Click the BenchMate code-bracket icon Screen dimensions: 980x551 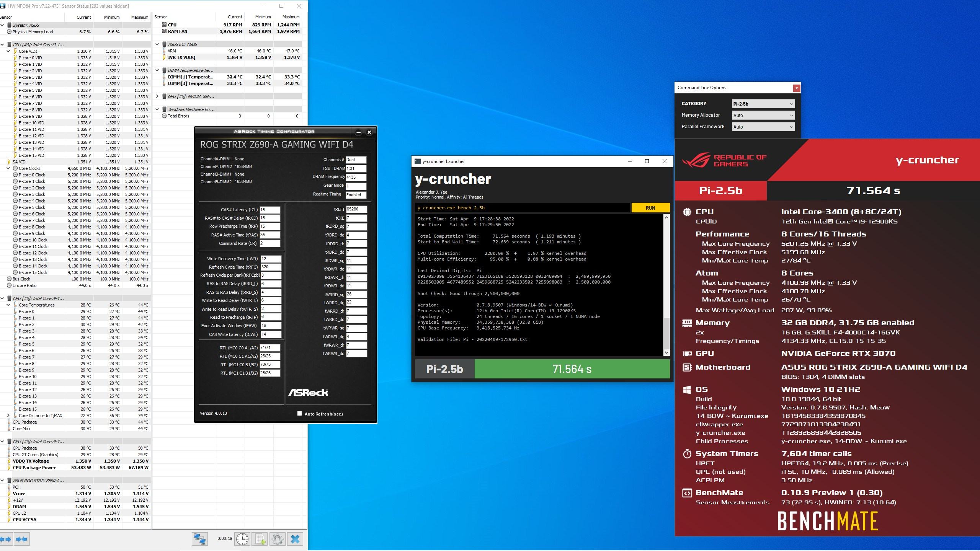tap(687, 493)
